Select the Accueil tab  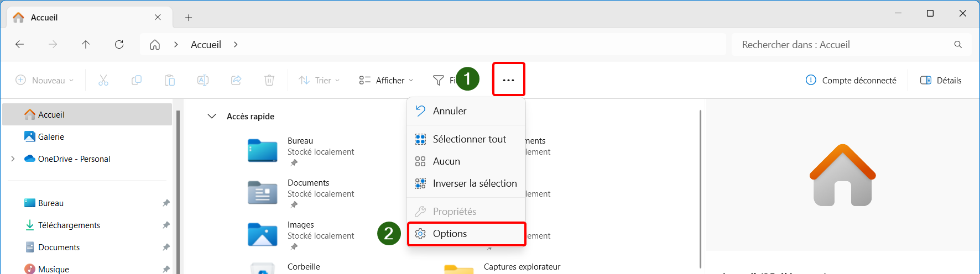[89, 18]
